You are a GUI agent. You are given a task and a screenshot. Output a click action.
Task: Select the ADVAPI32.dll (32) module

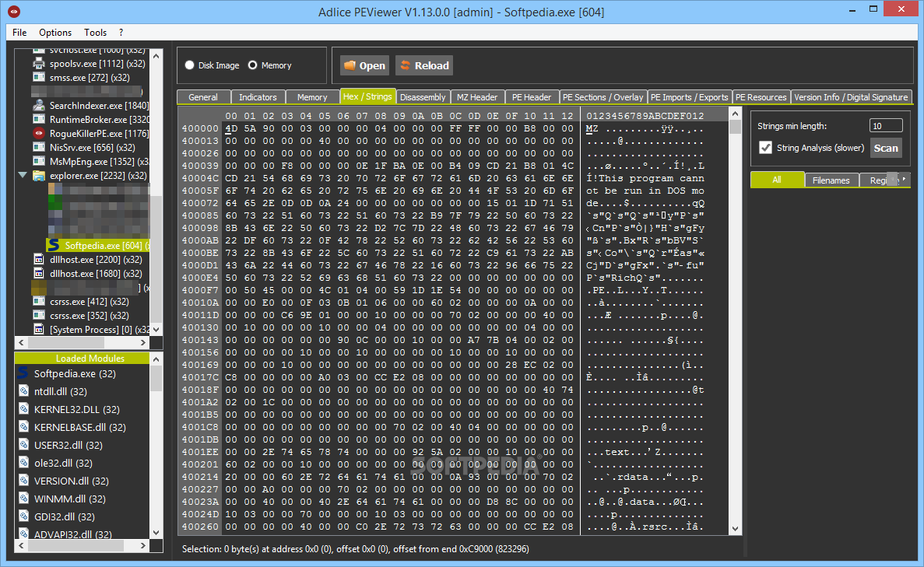(72, 534)
